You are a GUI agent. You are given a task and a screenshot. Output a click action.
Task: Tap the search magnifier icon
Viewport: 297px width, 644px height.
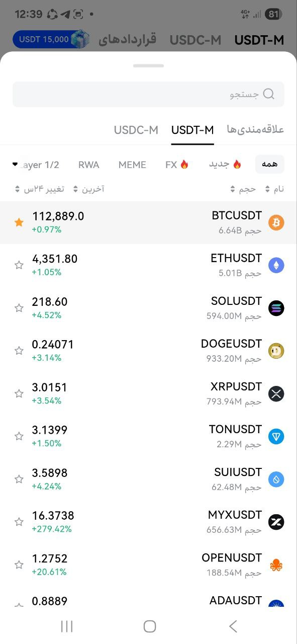(x=269, y=94)
